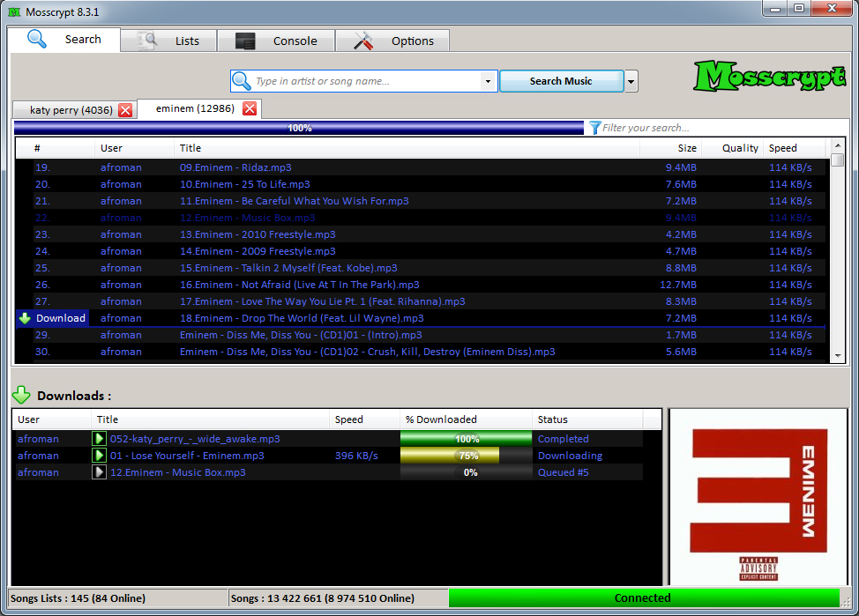The width and height of the screenshot is (859, 616).
Task: Click the Connected status indicator
Action: tap(644, 597)
